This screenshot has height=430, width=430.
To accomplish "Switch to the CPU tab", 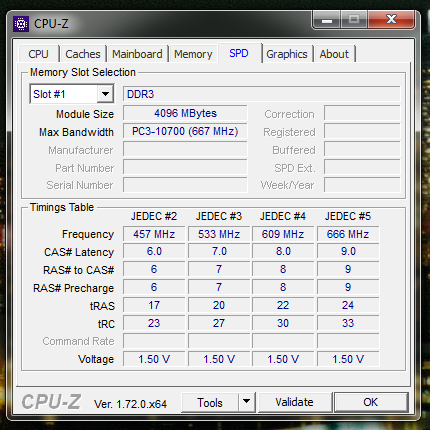I will pyautogui.click(x=38, y=54).
